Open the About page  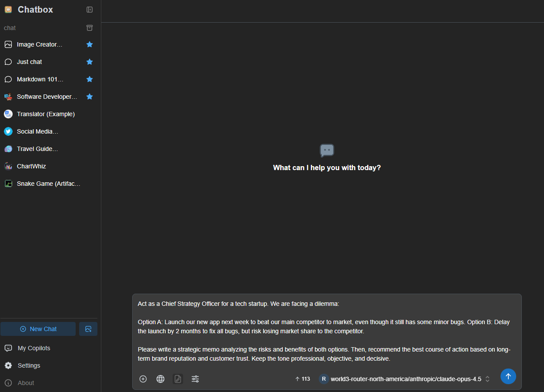click(x=26, y=383)
